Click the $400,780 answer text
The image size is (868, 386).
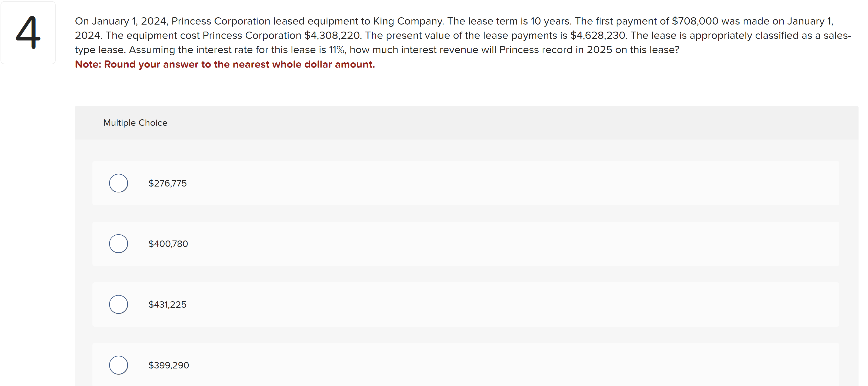coord(168,244)
